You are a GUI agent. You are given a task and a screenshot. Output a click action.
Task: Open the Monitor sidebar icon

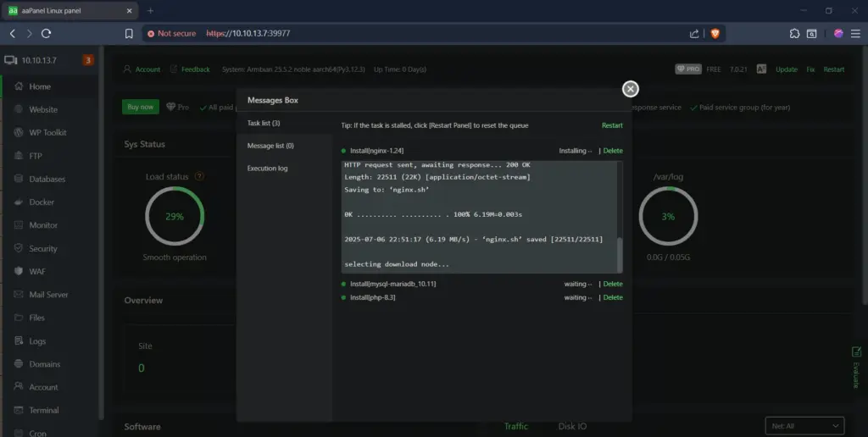[19, 225]
